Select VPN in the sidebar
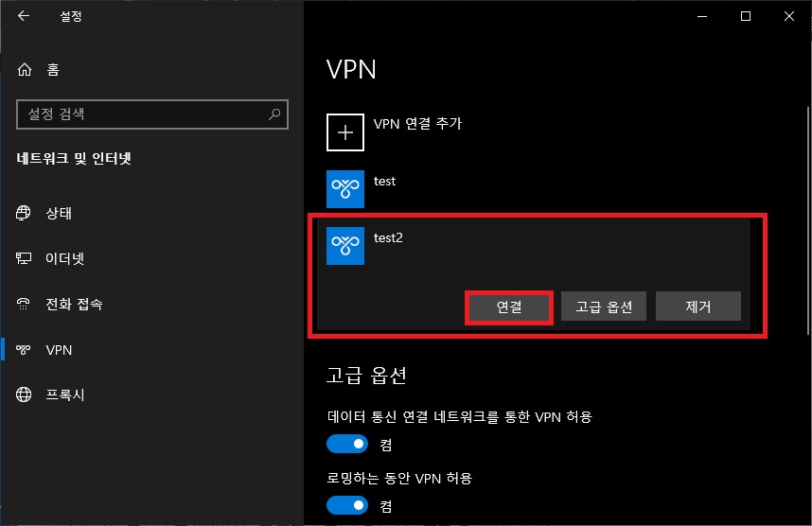This screenshot has height=526, width=812. (59, 349)
